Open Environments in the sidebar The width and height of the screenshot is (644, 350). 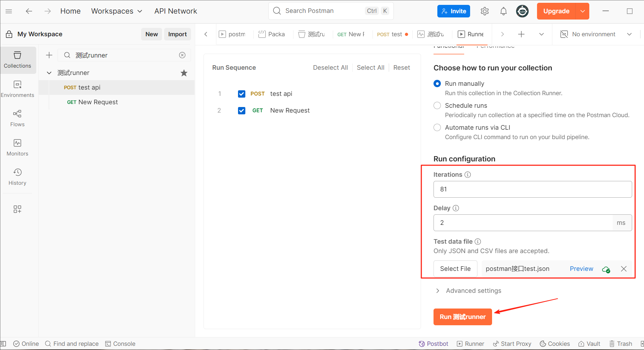(17, 89)
